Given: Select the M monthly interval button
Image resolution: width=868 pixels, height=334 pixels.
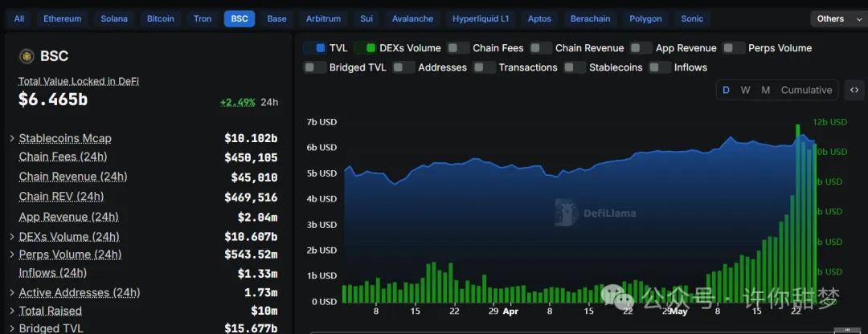Looking at the screenshot, I should (x=766, y=90).
